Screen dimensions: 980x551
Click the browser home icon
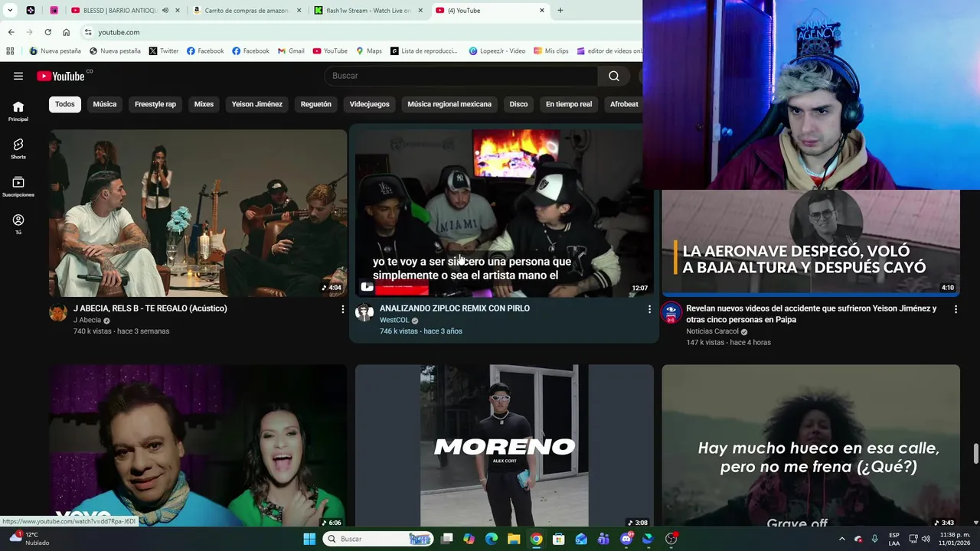[66, 32]
